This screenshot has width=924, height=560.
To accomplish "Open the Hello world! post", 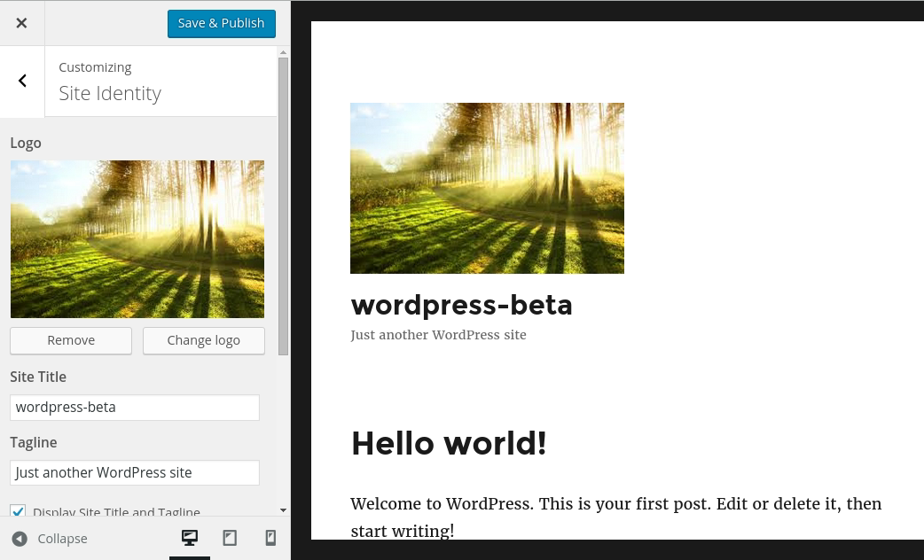I will coord(449,443).
